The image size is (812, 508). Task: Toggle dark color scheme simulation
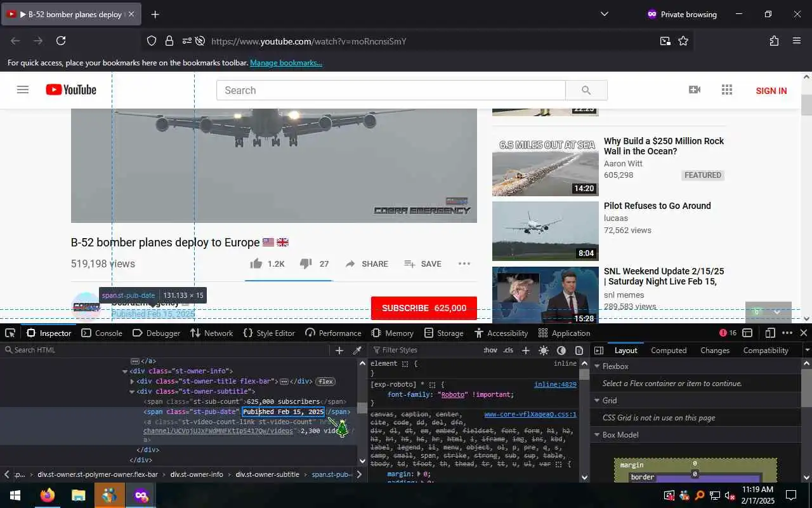tap(561, 350)
